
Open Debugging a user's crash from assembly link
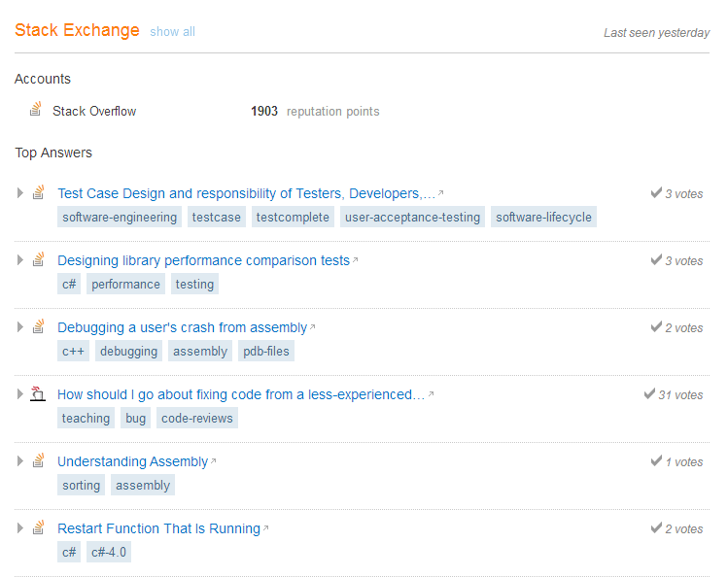click(183, 327)
